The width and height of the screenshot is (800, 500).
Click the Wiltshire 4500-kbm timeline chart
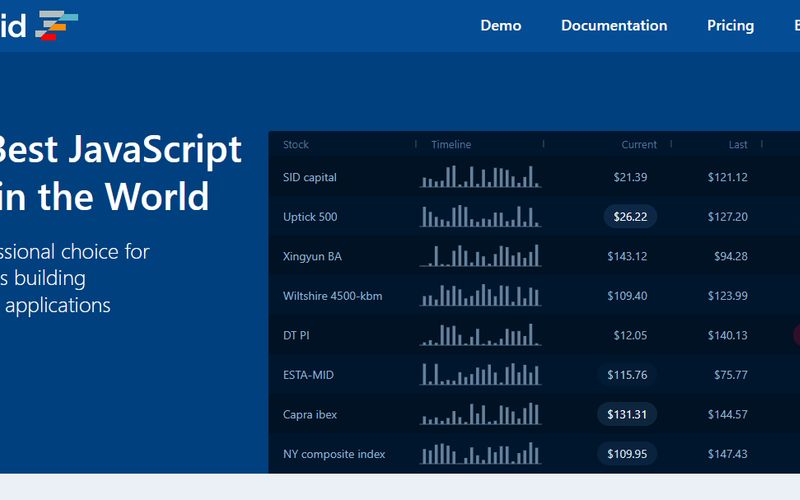click(x=480, y=295)
